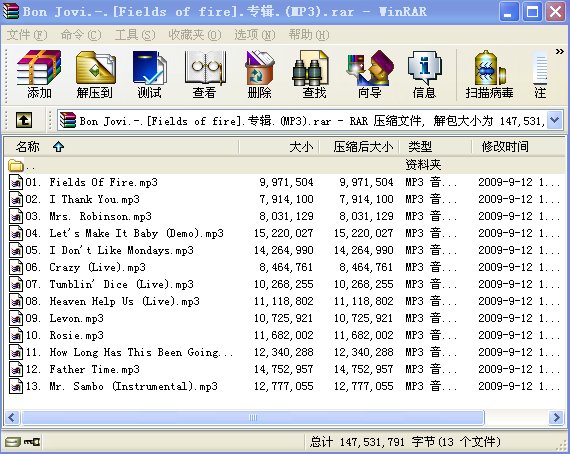Select the parent folder '..' icon

point(16,165)
